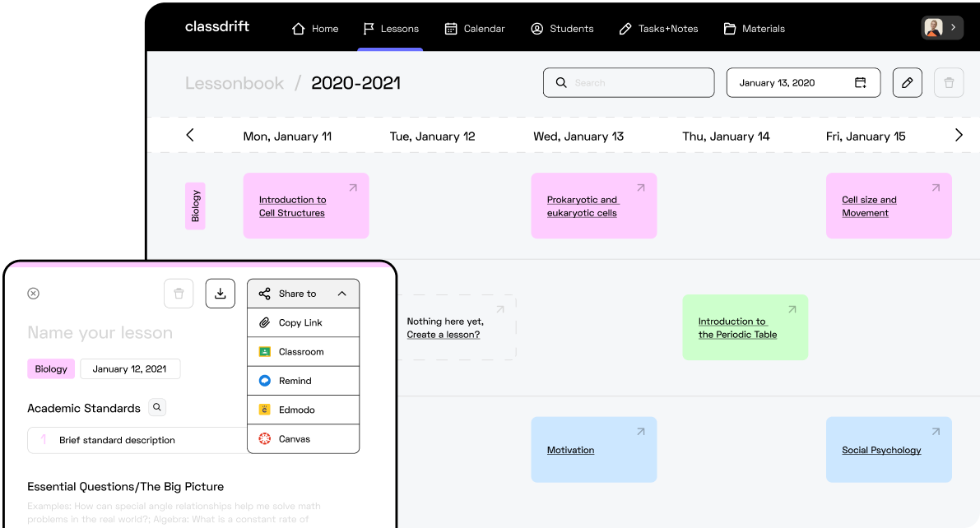Image resolution: width=980 pixels, height=528 pixels.
Task: Close the lesson panel with X icon
Action: pos(34,294)
